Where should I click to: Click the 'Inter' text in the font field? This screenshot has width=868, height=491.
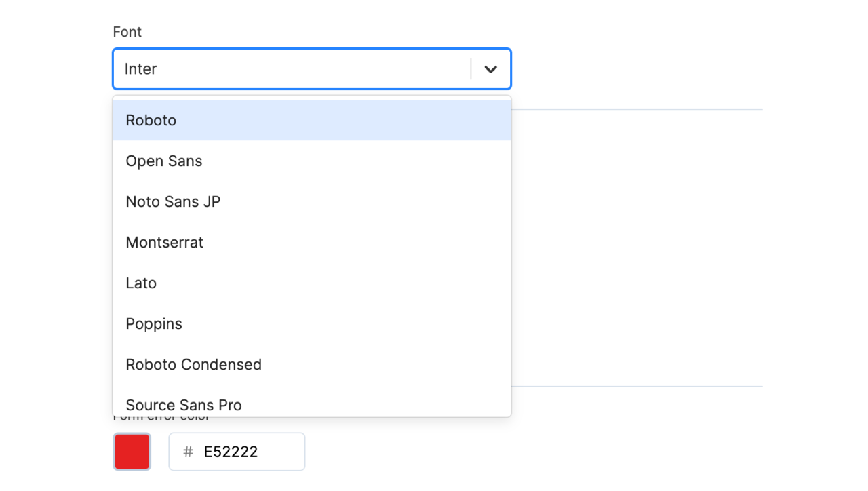click(x=141, y=69)
